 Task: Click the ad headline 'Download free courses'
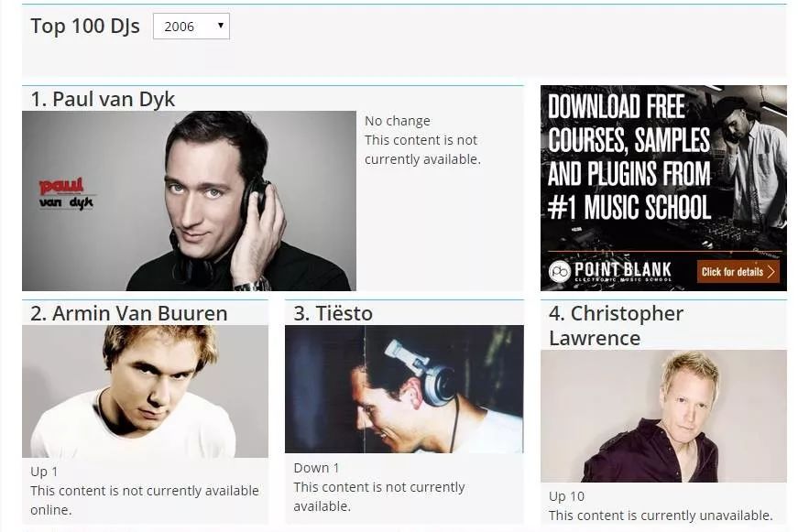pos(629,157)
